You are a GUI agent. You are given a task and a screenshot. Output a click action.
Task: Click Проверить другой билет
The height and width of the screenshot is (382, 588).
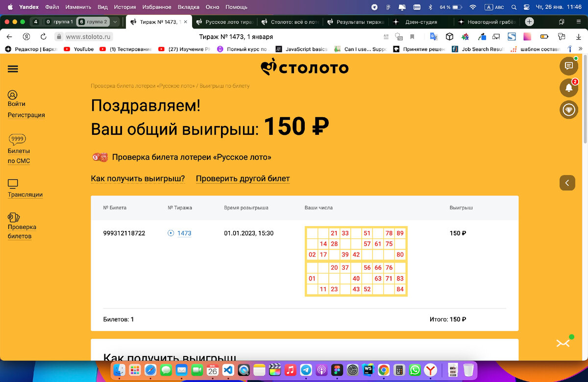pyautogui.click(x=243, y=178)
